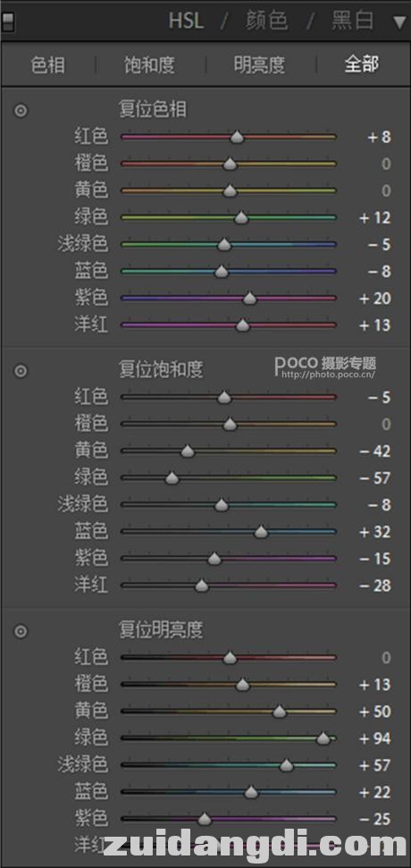Image resolution: width=411 pixels, height=868 pixels.
Task: Click the -42 yellow saturation value field
Action: [x=374, y=451]
